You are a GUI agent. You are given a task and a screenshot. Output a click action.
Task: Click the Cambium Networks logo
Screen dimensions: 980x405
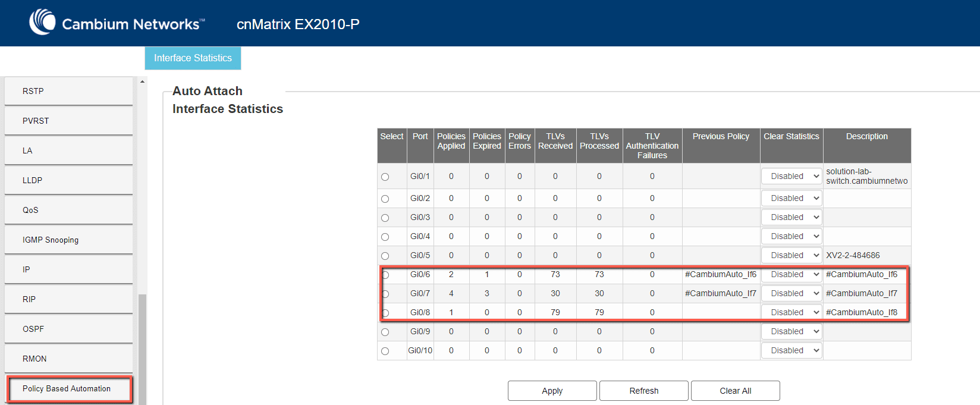point(117,23)
